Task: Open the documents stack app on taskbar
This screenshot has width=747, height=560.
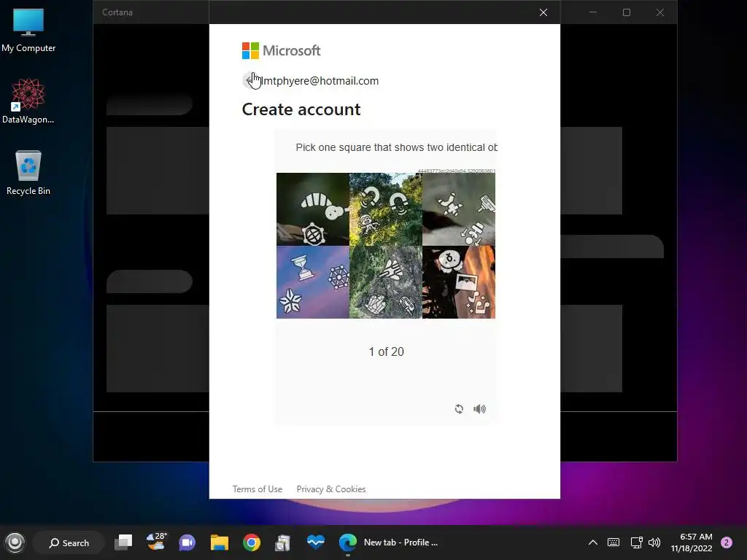Action: (283, 542)
